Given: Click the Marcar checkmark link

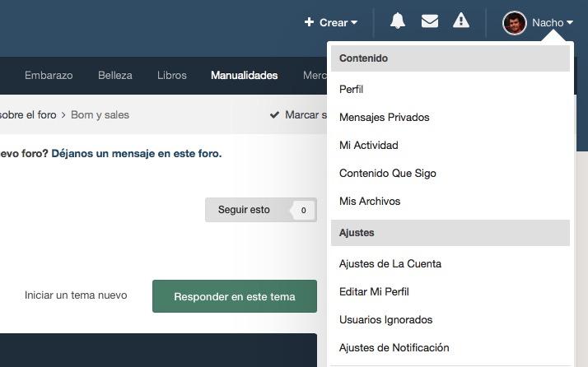Looking at the screenshot, I should tap(298, 114).
